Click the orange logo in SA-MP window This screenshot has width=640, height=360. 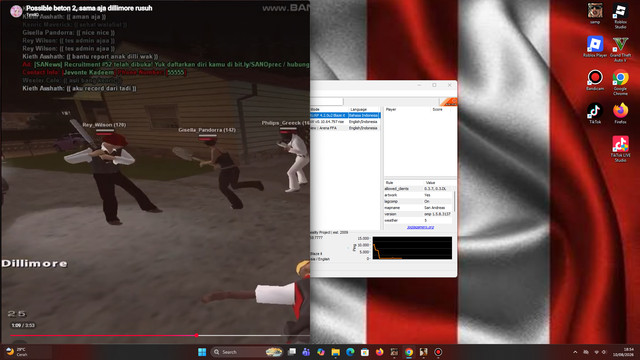pos(448,102)
